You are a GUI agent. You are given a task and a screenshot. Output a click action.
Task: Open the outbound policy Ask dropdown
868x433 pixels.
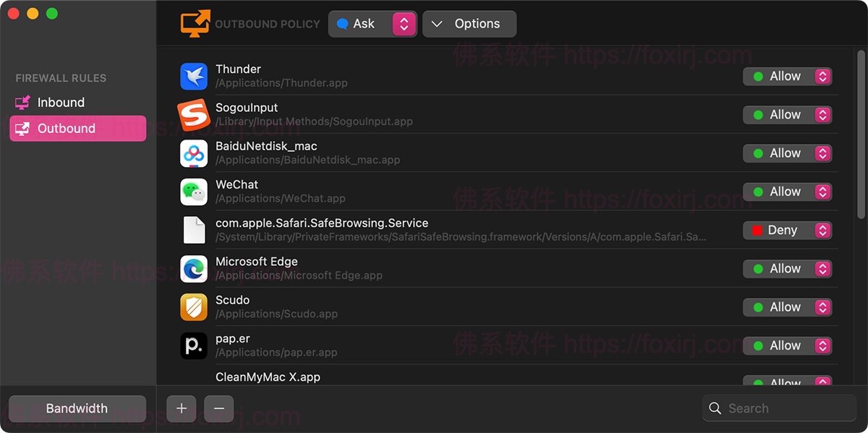pyautogui.click(x=373, y=24)
